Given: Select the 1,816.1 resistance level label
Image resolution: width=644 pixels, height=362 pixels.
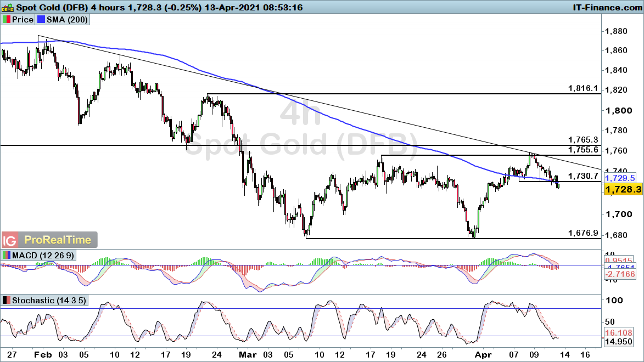Looking at the screenshot, I should pos(583,88).
